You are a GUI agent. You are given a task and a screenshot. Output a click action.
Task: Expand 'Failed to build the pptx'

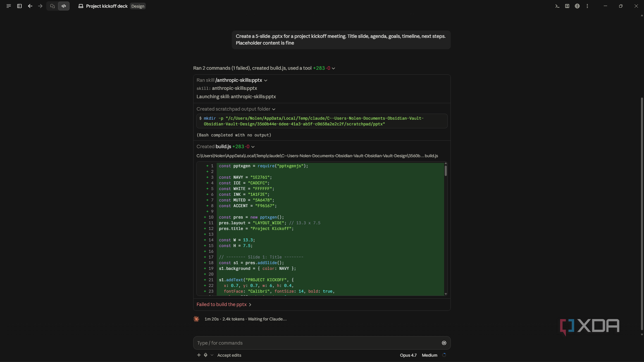pyautogui.click(x=224, y=304)
